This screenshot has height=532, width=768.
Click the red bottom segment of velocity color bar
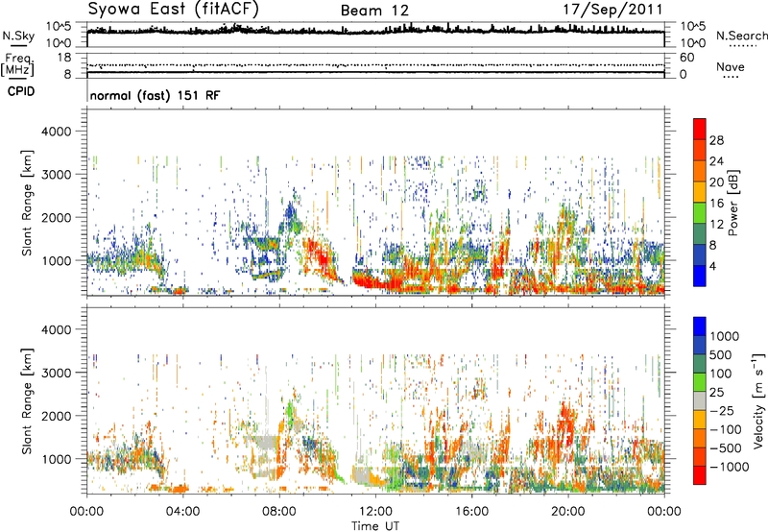coord(700,475)
